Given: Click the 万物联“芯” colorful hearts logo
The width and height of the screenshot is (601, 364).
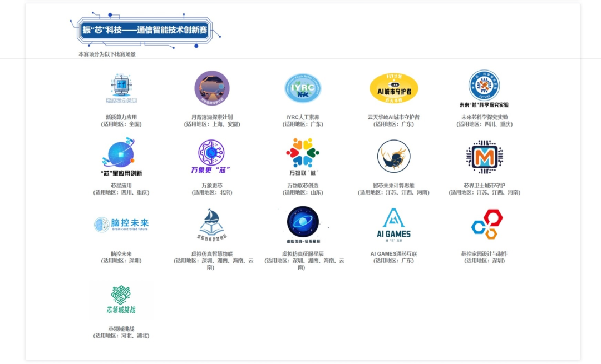Looking at the screenshot, I should point(303,157).
